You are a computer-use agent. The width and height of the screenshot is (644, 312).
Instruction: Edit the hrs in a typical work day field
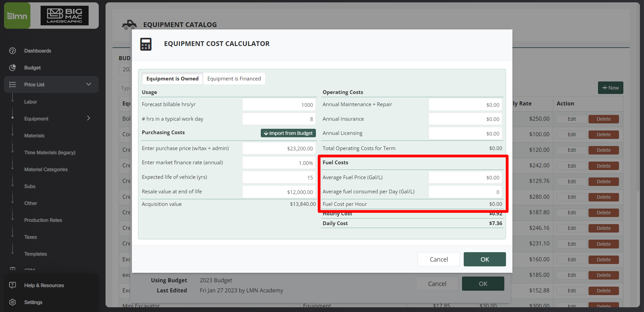[279, 119]
